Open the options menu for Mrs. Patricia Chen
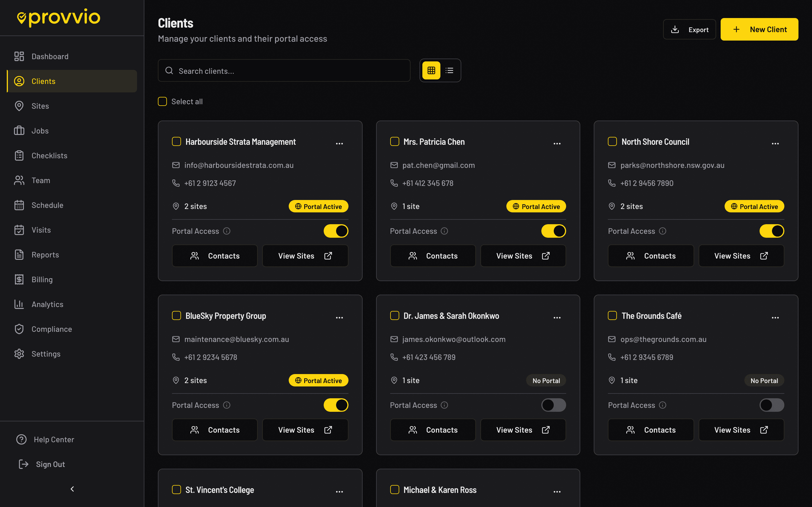Screen dimensions: 812x507 coord(557,143)
